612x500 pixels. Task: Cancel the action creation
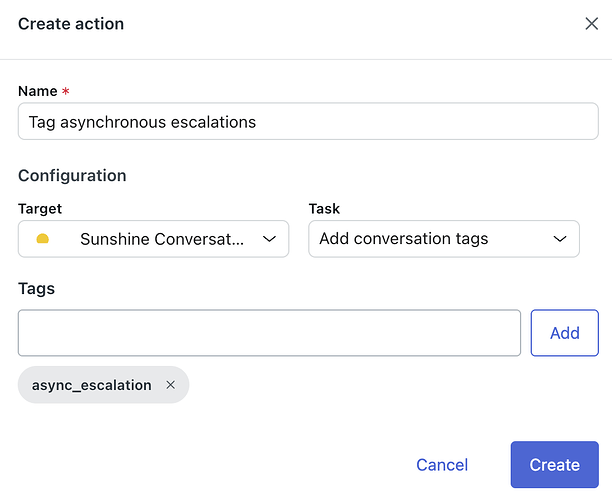tap(442, 465)
